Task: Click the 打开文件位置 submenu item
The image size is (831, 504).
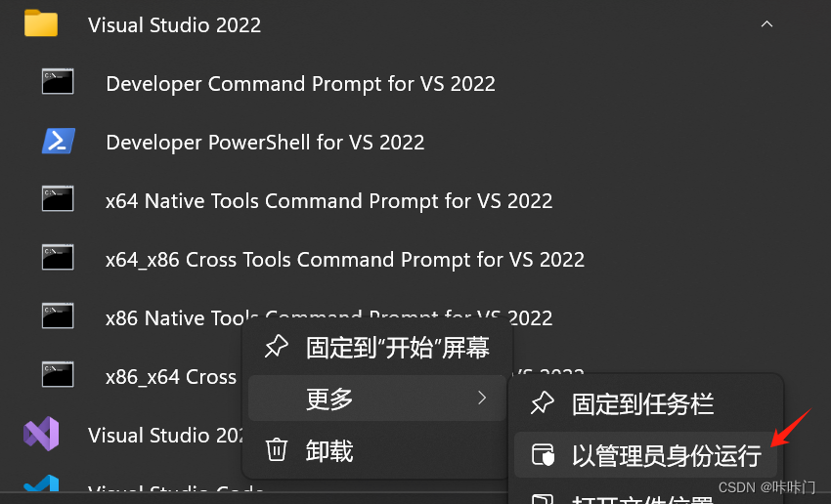Action: pyautogui.click(x=645, y=497)
